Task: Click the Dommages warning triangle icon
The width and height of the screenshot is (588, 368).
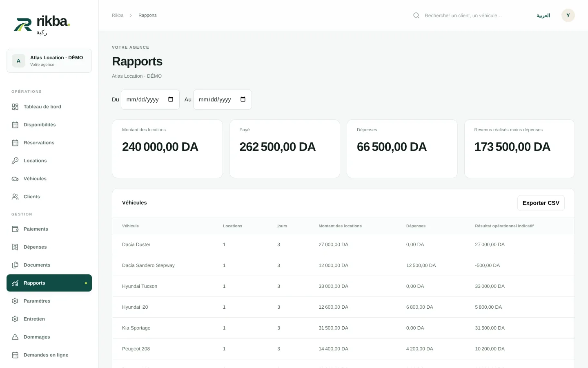Action: 15,337
